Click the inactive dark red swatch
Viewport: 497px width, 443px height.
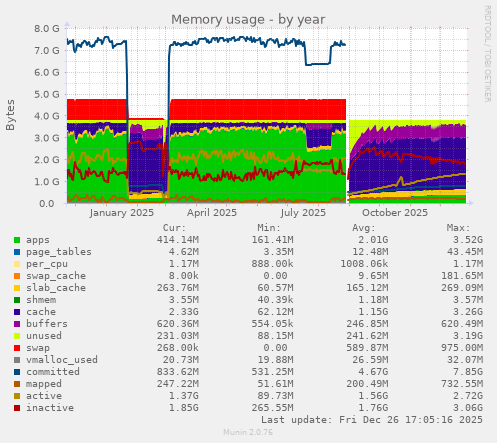pos(17,408)
